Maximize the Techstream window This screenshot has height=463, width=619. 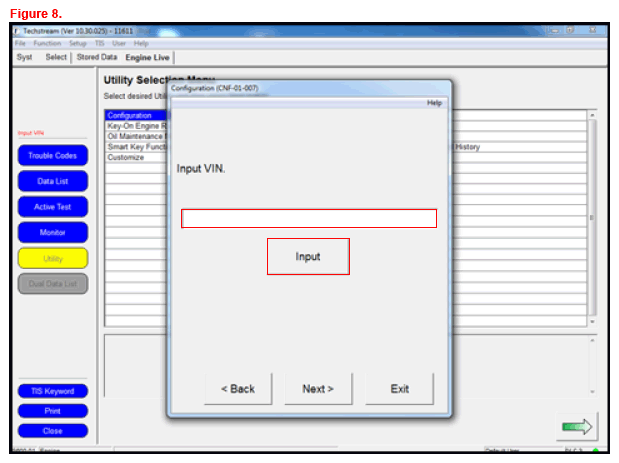click(x=570, y=30)
